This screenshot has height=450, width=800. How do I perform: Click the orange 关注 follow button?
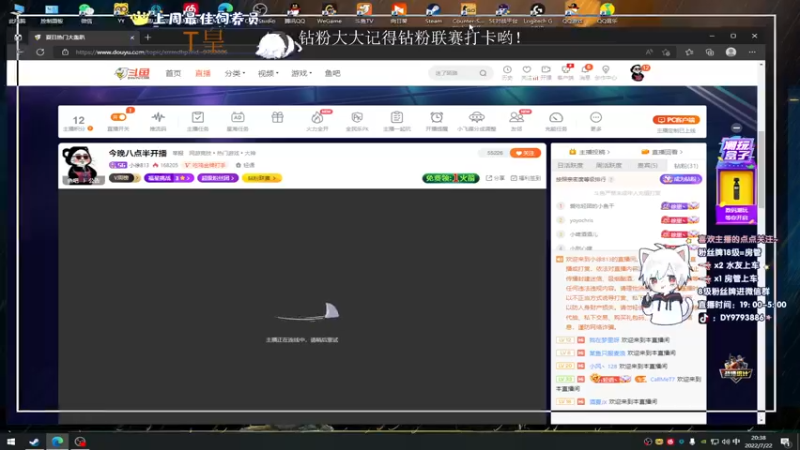pos(525,153)
